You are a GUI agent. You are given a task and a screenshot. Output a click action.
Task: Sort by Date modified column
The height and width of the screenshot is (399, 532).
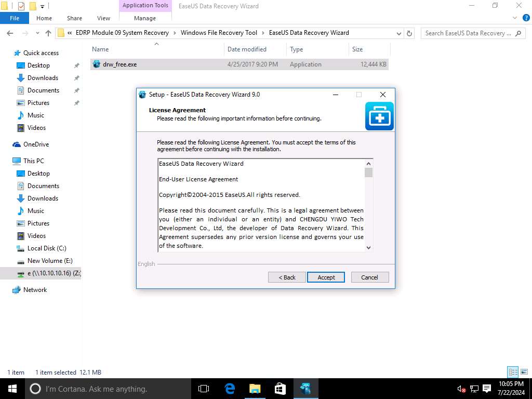pyautogui.click(x=255, y=49)
